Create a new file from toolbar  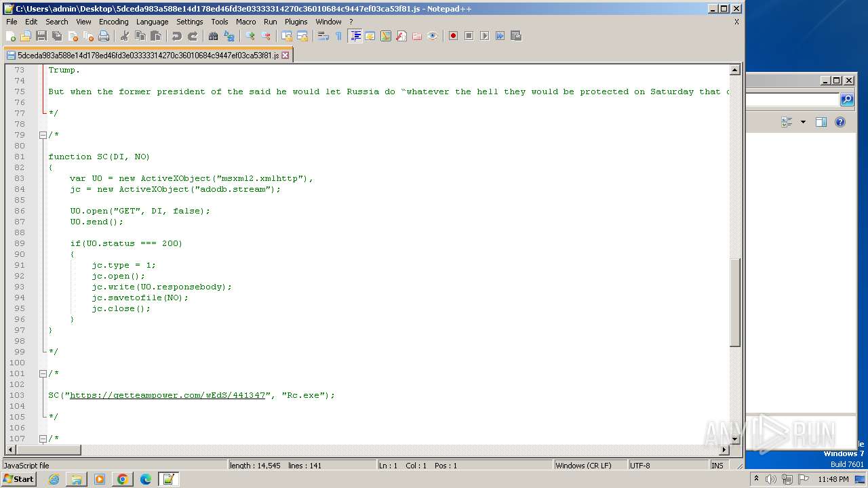[x=11, y=36]
